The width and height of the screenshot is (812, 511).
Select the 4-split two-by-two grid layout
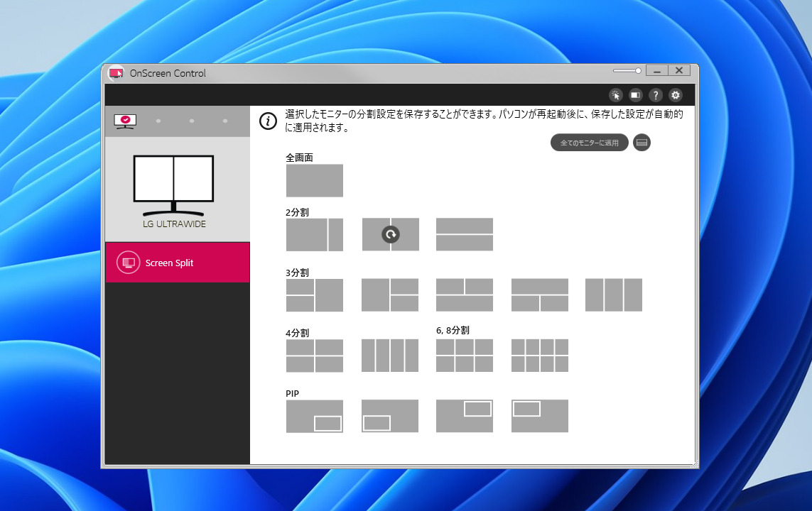(x=314, y=356)
